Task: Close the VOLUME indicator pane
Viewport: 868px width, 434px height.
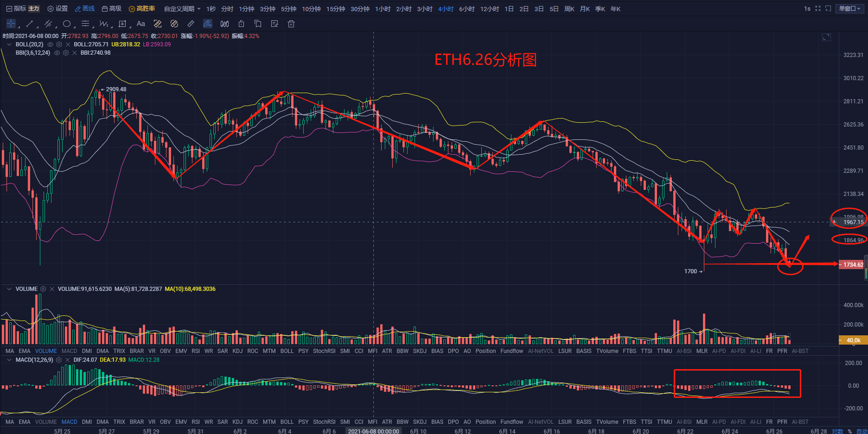Action: tap(52, 289)
